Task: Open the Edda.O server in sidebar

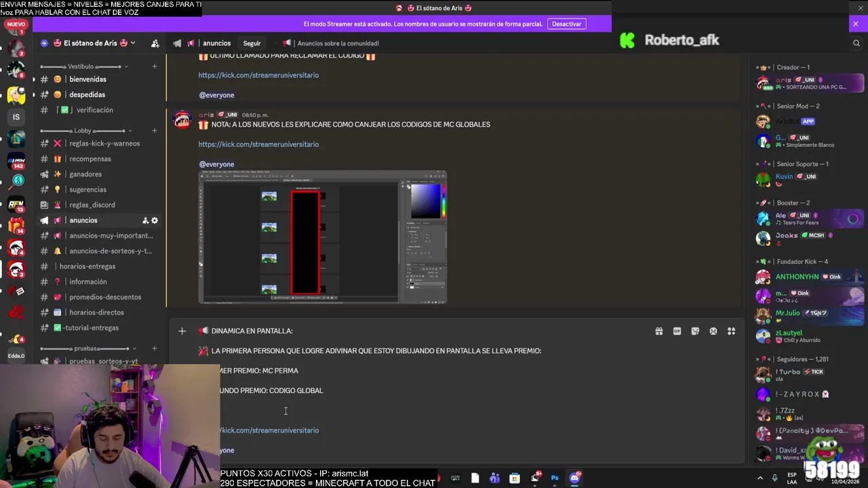Action: (x=16, y=355)
